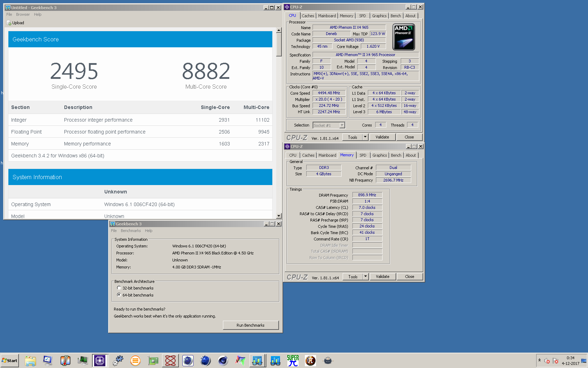Open File menu in Geekbench 3 window
This screenshot has height=368, width=588.
(114, 231)
